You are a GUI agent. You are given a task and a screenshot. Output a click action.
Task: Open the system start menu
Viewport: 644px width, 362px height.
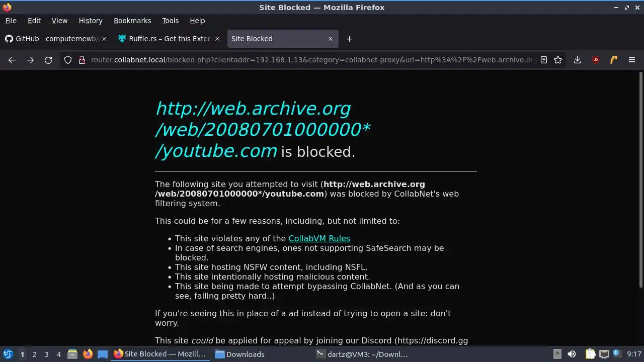8,354
